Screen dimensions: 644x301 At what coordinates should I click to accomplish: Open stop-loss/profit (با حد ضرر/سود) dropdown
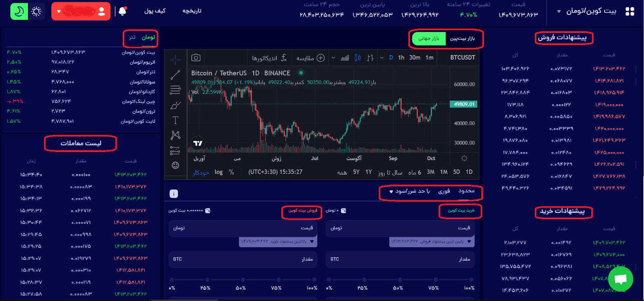[410, 191]
